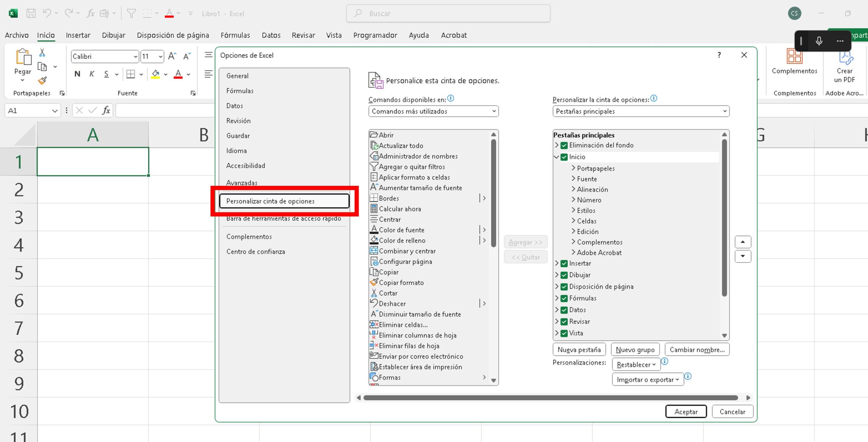Click the Cancelar button

(732, 412)
